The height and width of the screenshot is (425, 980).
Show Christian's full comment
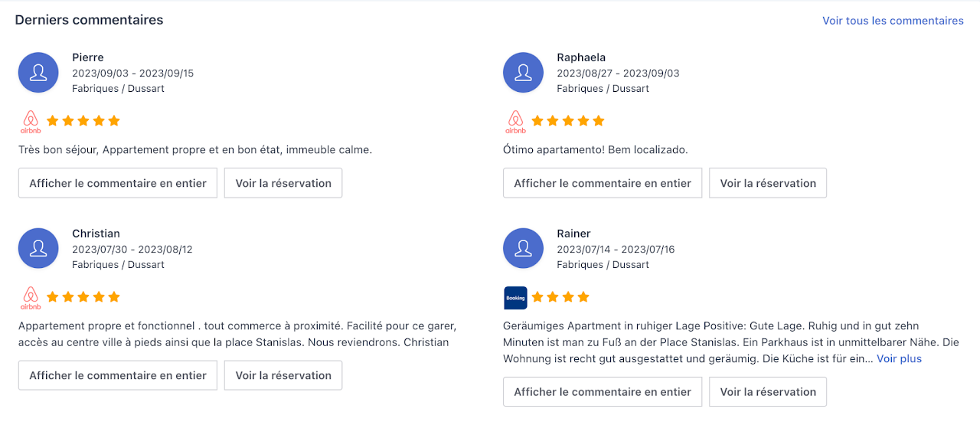pos(118,375)
